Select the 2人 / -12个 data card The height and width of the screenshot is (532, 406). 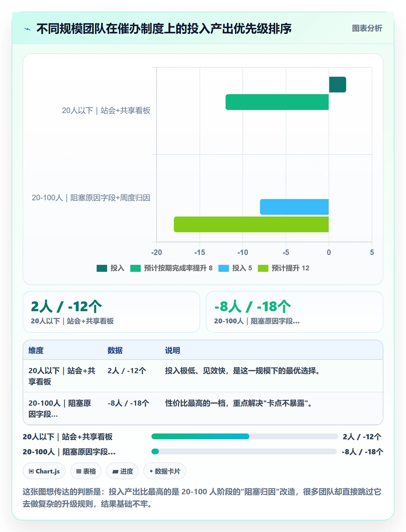click(111, 312)
